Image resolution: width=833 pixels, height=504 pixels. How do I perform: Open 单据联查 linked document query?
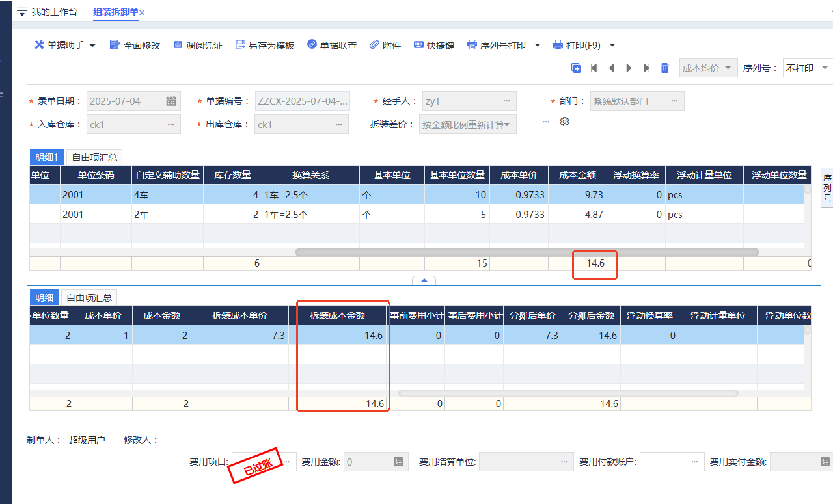pyautogui.click(x=331, y=46)
